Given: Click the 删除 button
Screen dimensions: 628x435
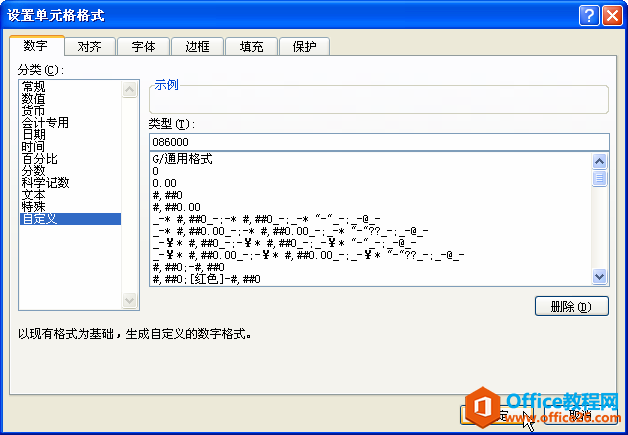Looking at the screenshot, I should click(572, 306).
